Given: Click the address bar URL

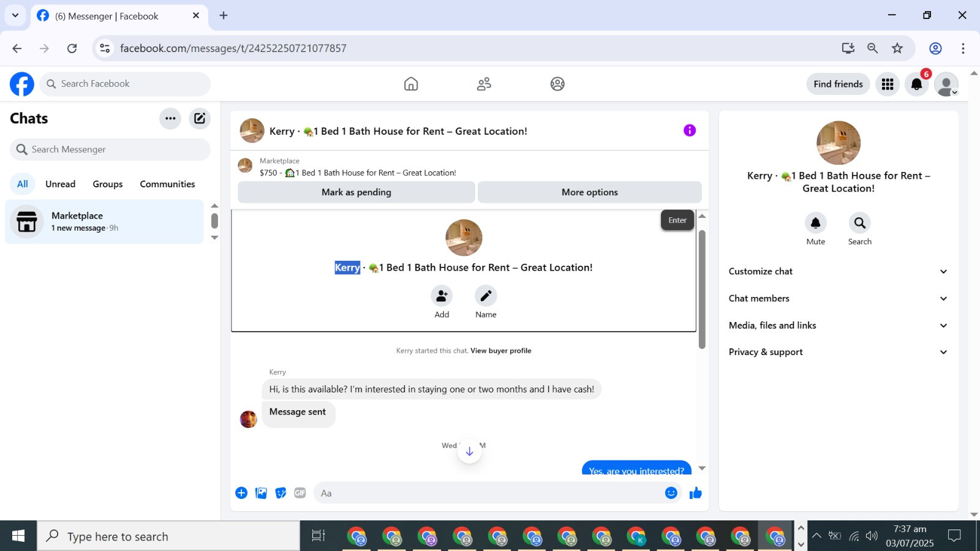Looking at the screenshot, I should [x=233, y=48].
